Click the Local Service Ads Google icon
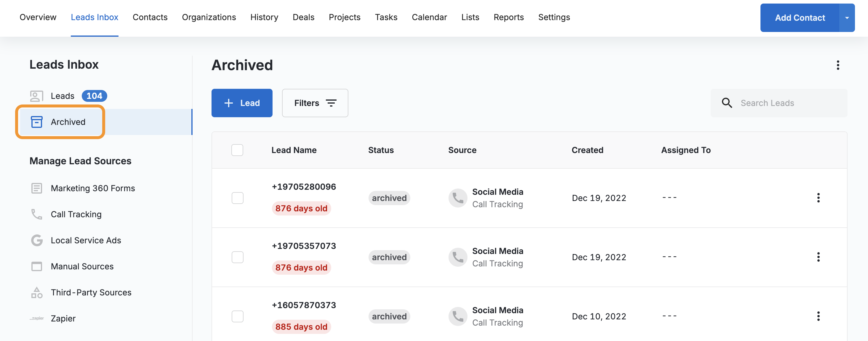Viewport: 868px width, 341px height. [36, 240]
